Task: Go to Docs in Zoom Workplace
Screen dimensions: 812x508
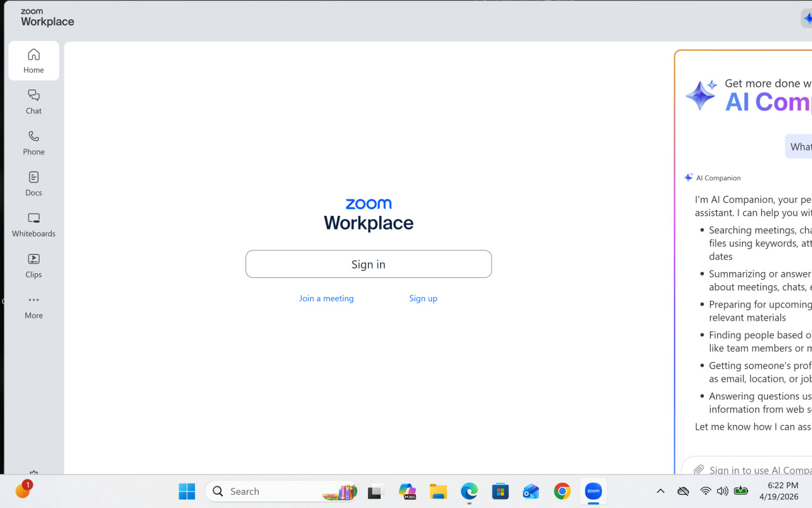Action: click(33, 183)
